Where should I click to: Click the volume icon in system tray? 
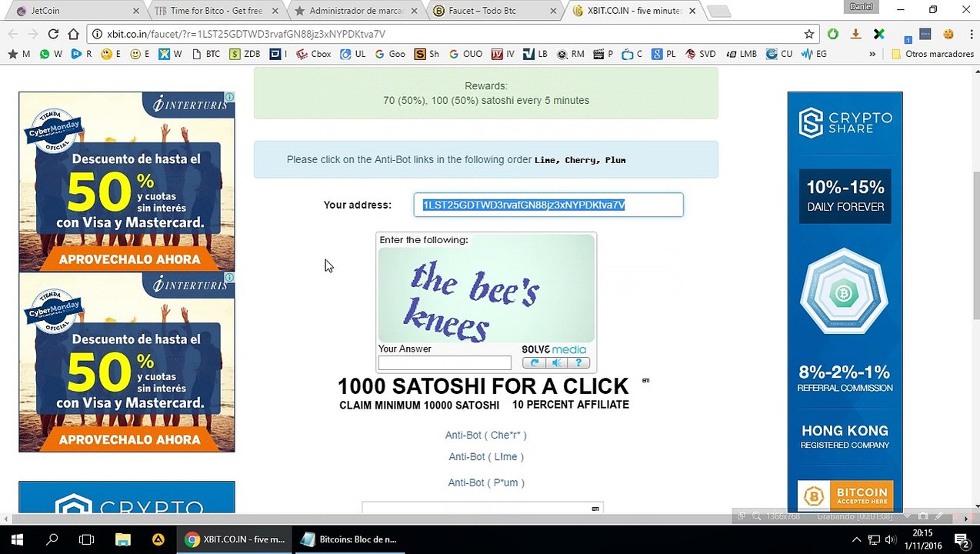[892, 539]
